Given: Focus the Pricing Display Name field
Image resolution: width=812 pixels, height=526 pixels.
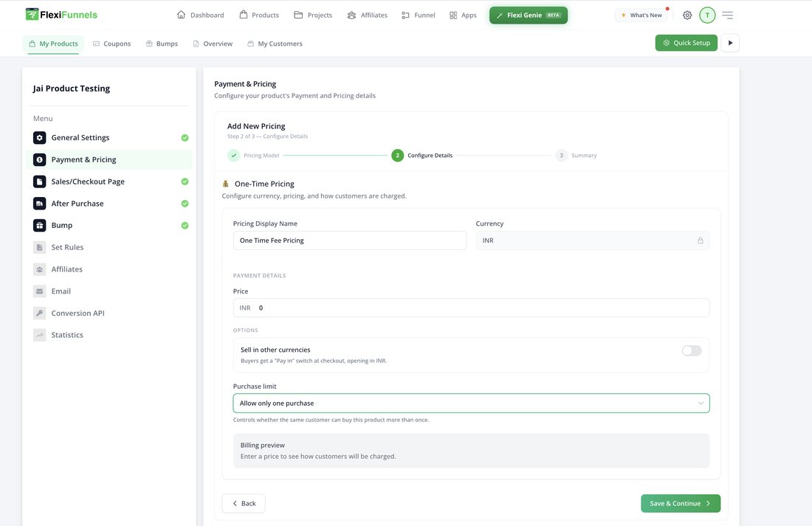Looking at the screenshot, I should tap(350, 240).
